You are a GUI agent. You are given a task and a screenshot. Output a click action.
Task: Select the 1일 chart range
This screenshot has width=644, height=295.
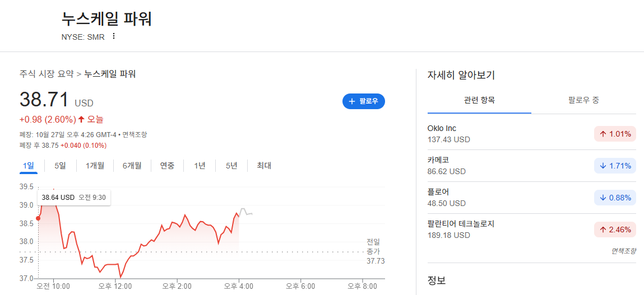tap(29, 166)
